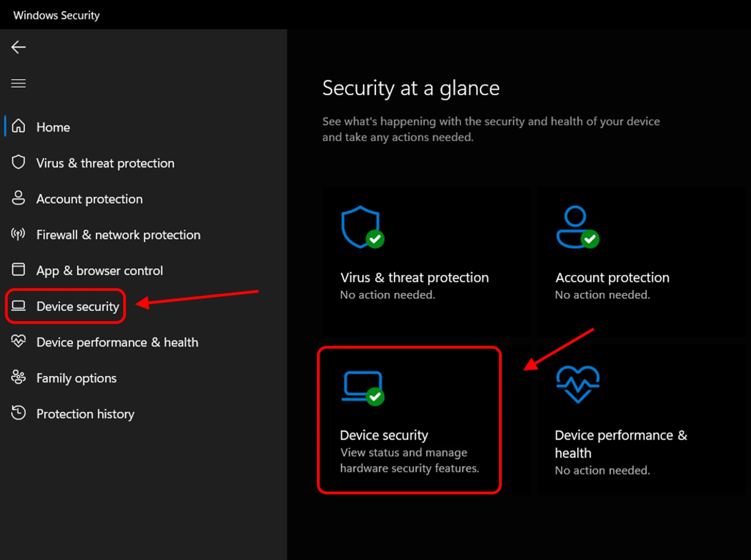Image resolution: width=751 pixels, height=560 pixels.
Task: Open Protection history from the sidebar
Action: (85, 414)
